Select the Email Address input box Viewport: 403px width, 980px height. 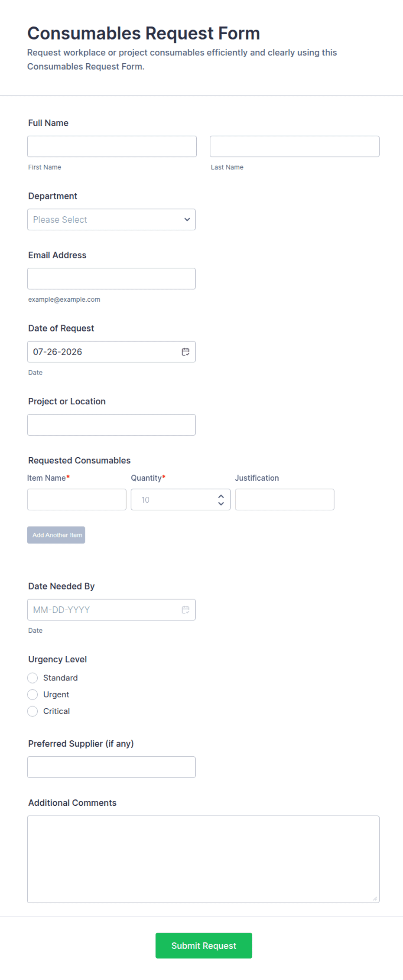(111, 278)
